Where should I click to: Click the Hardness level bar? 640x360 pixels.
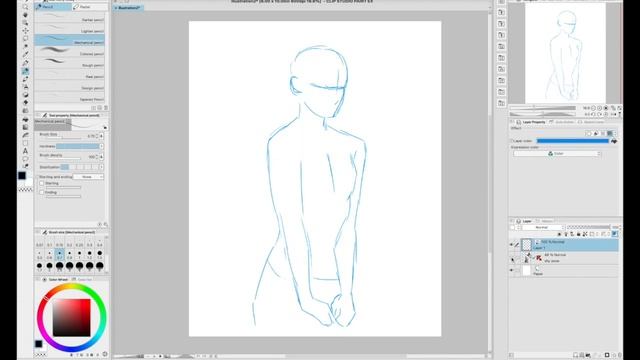[78, 146]
